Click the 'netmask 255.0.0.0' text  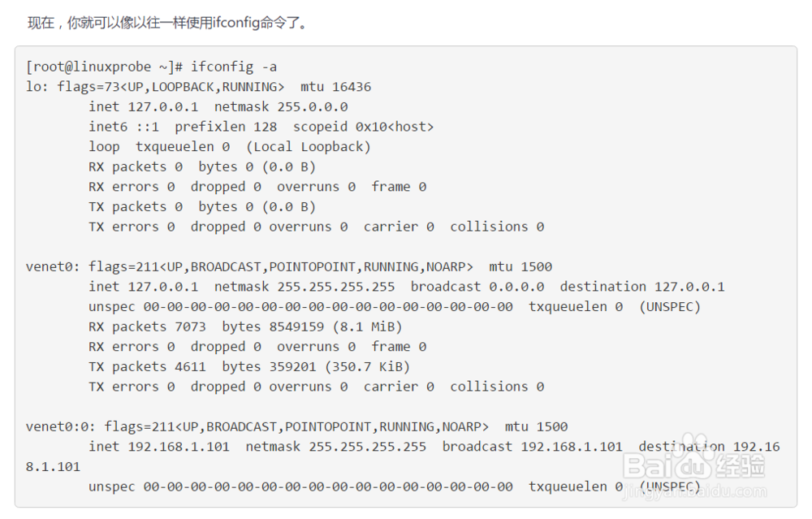(x=281, y=106)
